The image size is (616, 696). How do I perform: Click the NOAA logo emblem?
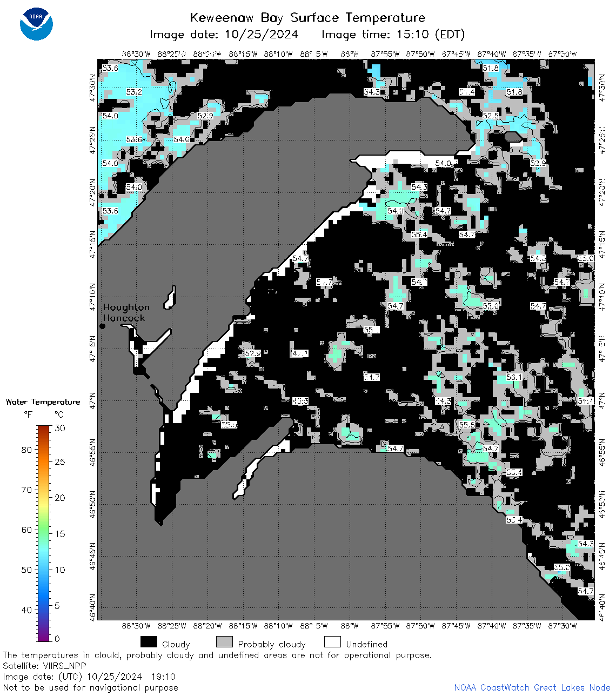click(x=36, y=23)
